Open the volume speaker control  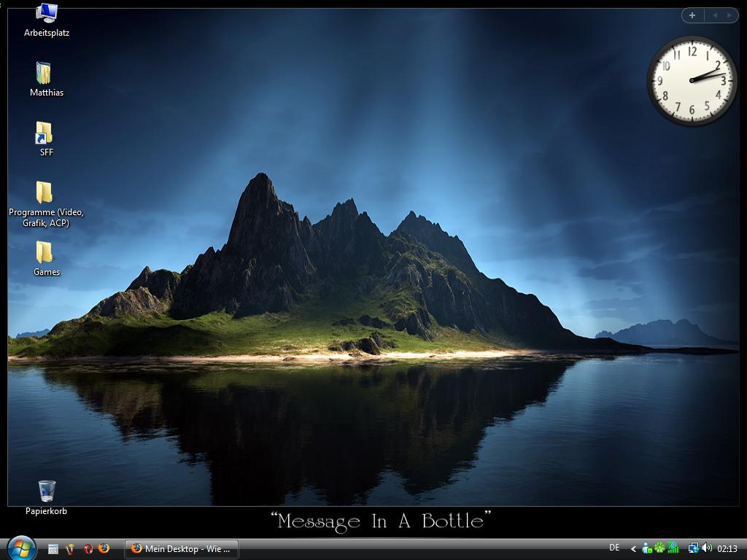pos(706,548)
